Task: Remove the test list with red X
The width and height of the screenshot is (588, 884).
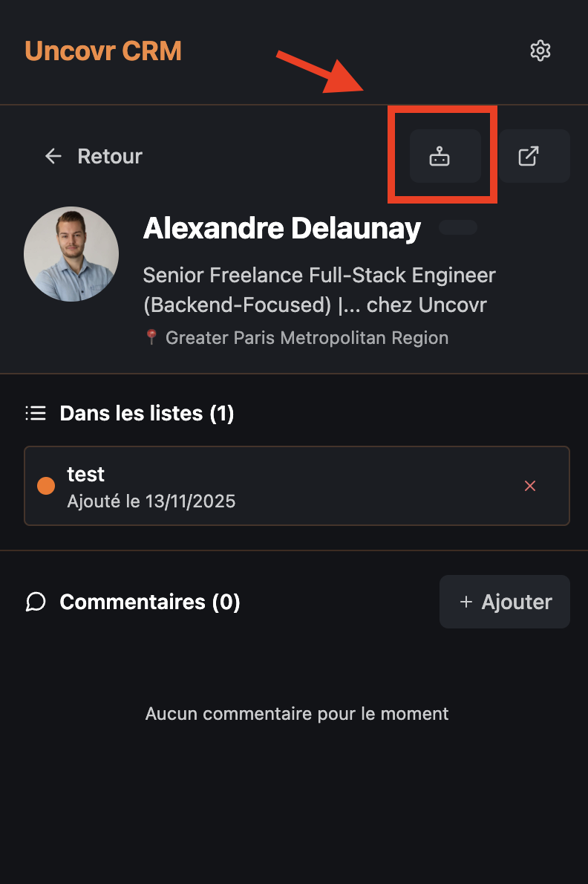Action: 530,486
